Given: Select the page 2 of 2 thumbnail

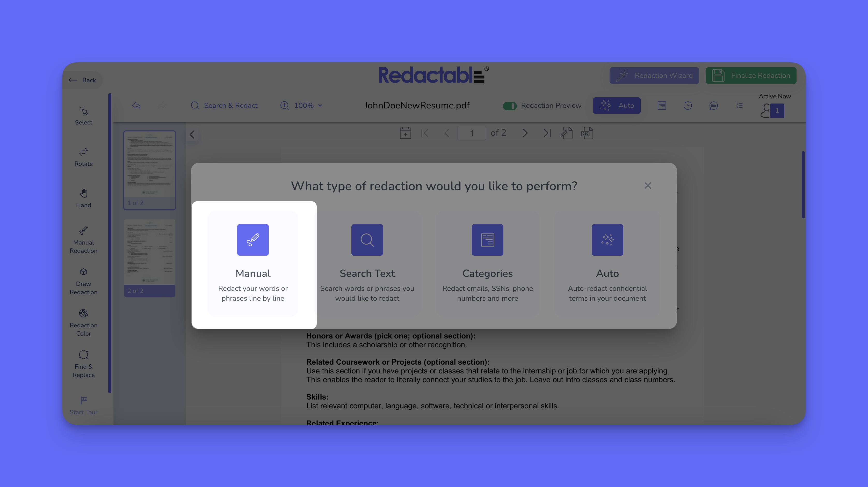Looking at the screenshot, I should 150,258.
